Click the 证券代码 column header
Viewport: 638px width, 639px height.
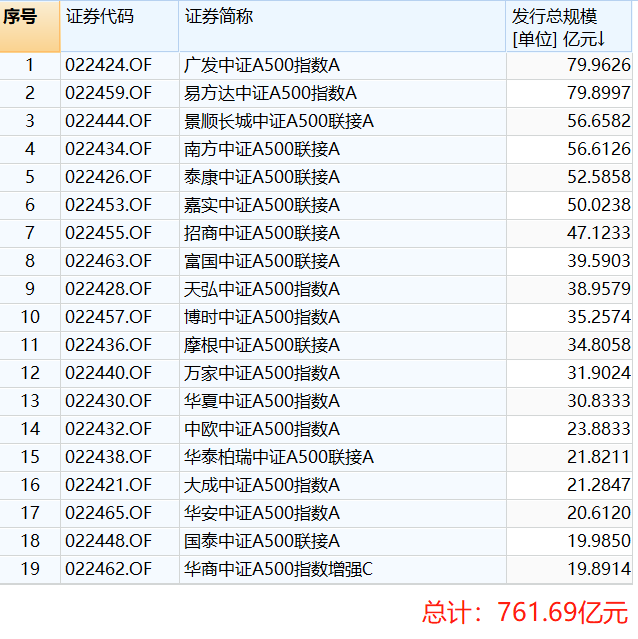click(x=119, y=26)
